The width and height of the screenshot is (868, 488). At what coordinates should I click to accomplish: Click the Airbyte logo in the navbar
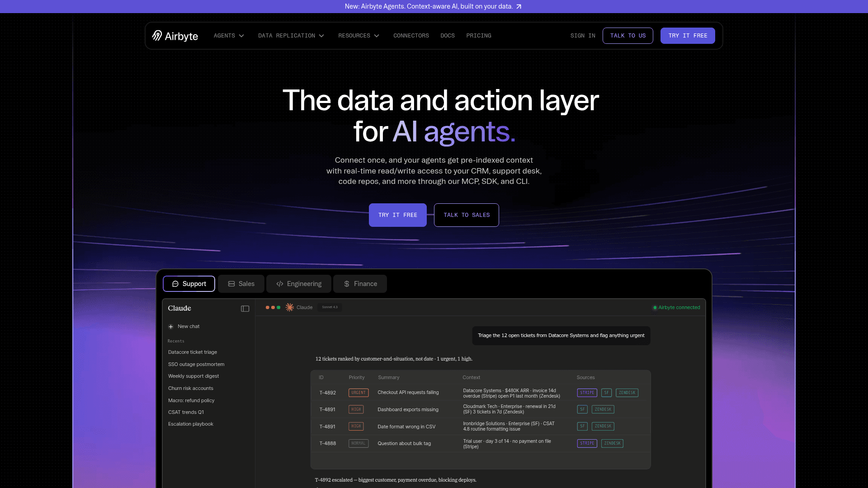click(x=175, y=36)
